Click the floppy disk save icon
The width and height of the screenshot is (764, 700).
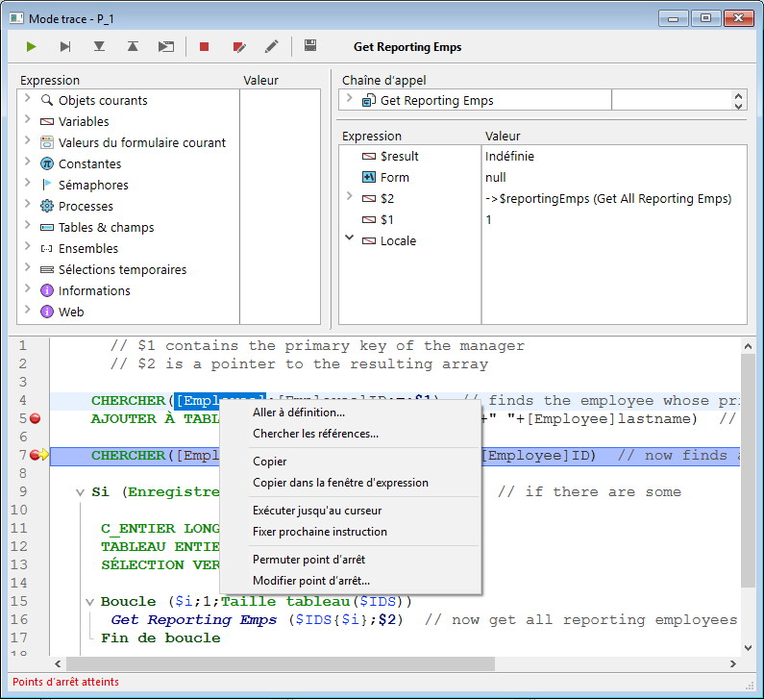[x=310, y=46]
